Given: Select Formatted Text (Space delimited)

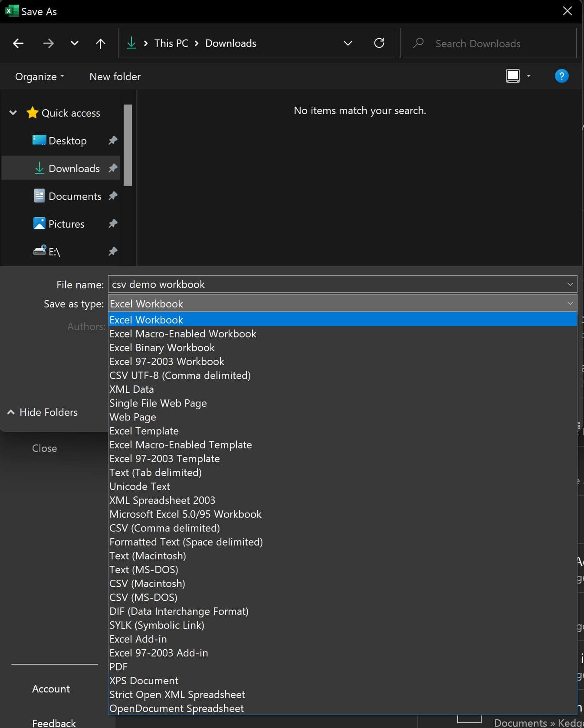Looking at the screenshot, I should pos(342,542).
